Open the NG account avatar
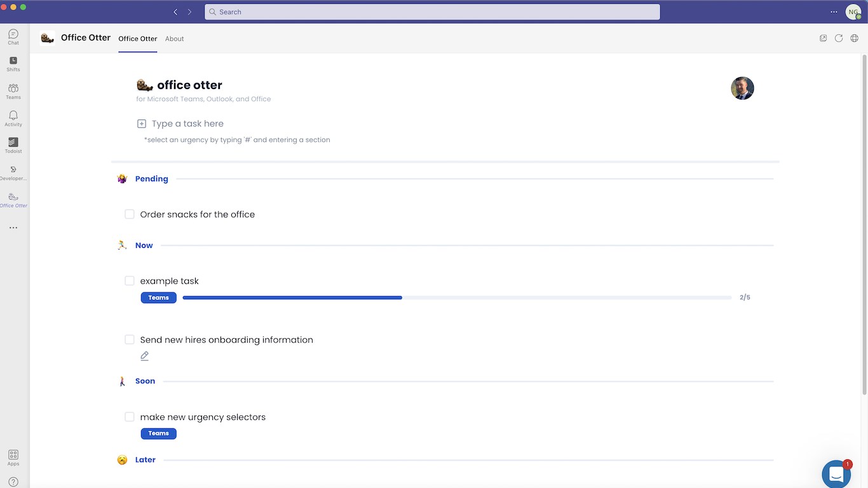 tap(853, 12)
